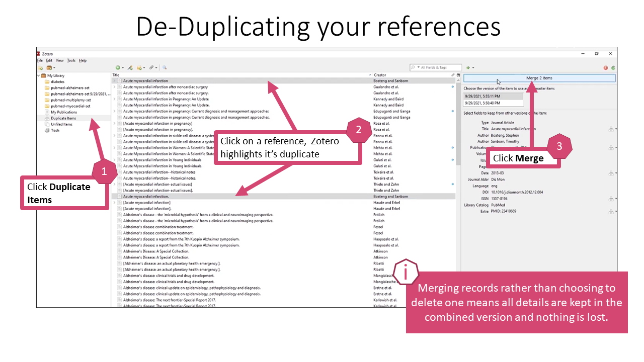644x362 pixels.
Task: Click the Add Item by Identifier wand icon
Action: (129, 67)
